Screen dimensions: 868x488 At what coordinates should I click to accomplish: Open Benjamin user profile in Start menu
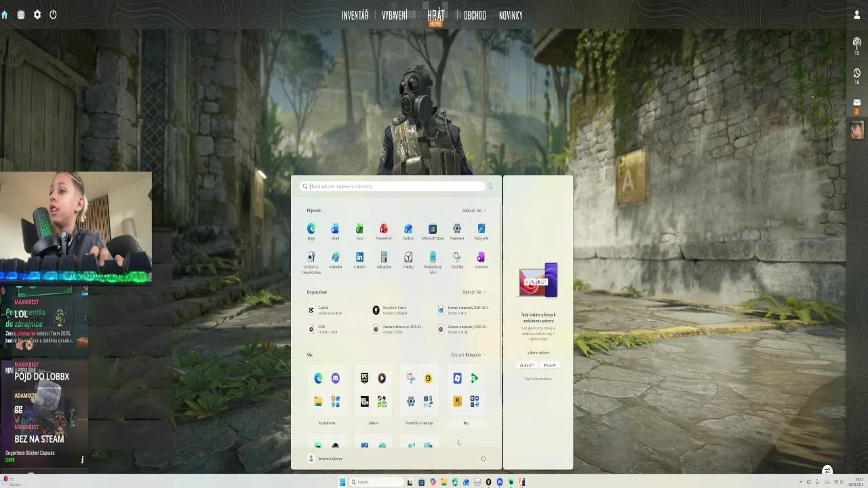click(x=325, y=459)
